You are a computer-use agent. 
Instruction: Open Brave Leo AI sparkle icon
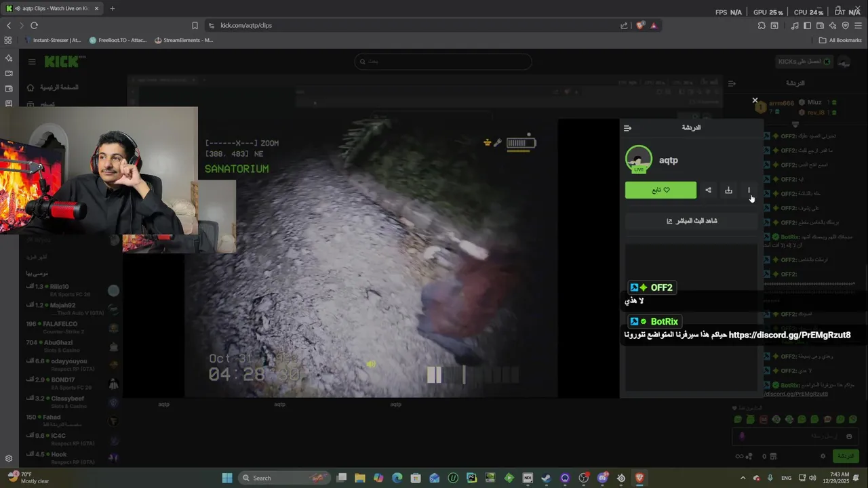coord(833,25)
